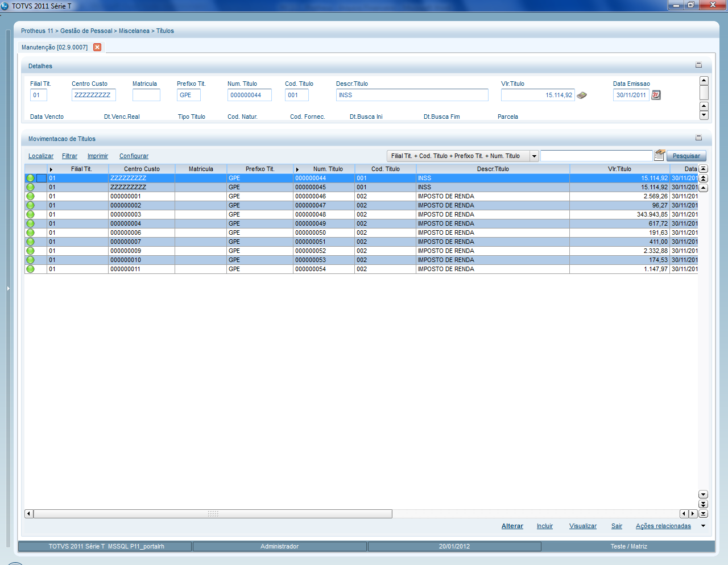The width and height of the screenshot is (728, 565).
Task: Click green status icon of row 000000048
Action: coord(30,215)
